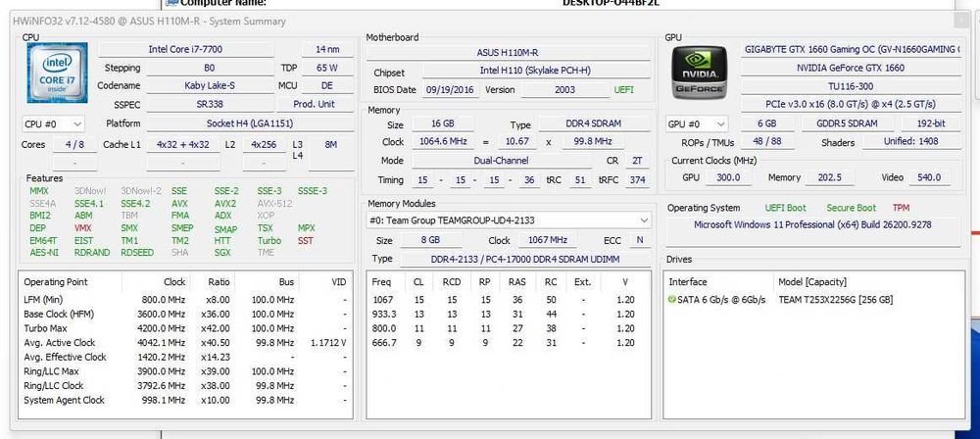980x439 pixels.
Task: Click the DDR4-2133 / PC4-17000 module type
Action: pyautogui.click(x=525, y=259)
